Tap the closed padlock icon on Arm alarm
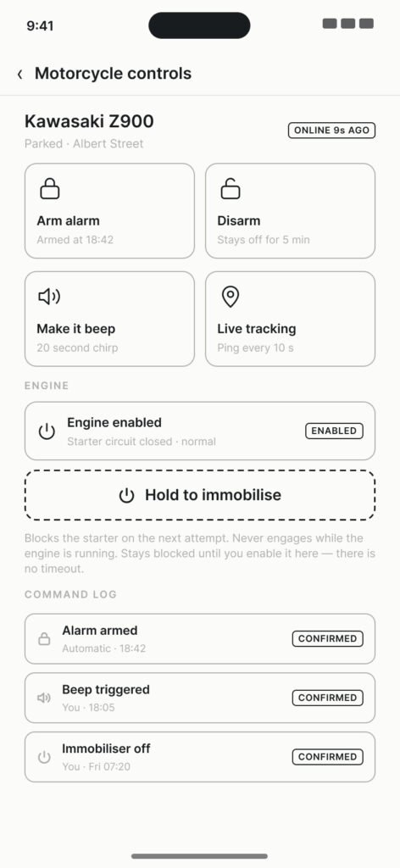This screenshot has height=868, width=400. click(50, 189)
